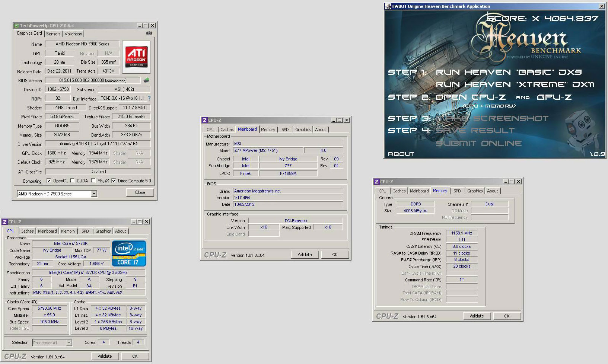The width and height of the screenshot is (608, 364).
Task: Click the Driver Version field in GPU-Z
Action: pos(98,144)
